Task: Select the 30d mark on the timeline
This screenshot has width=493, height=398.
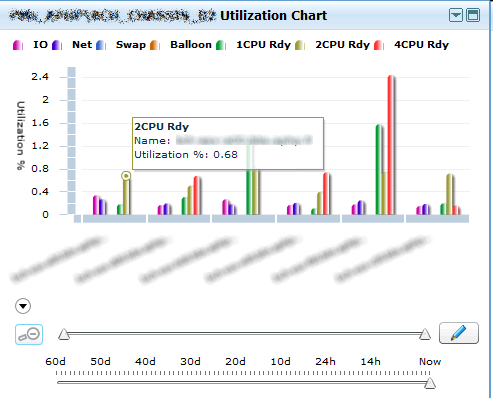Action: [x=190, y=362]
